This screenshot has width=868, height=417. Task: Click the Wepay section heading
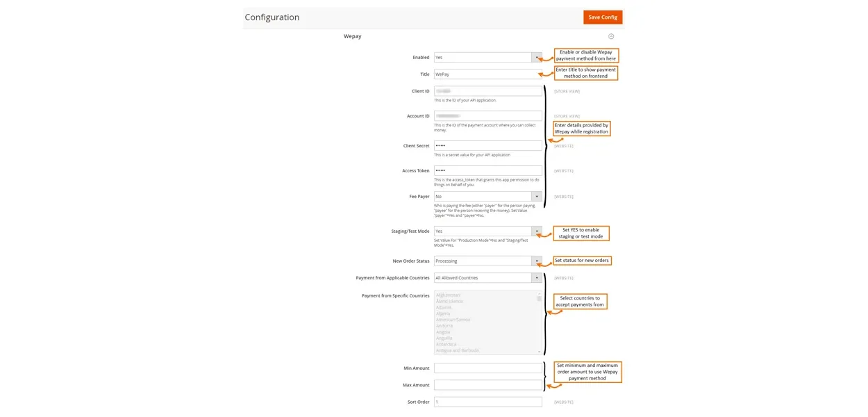(353, 36)
